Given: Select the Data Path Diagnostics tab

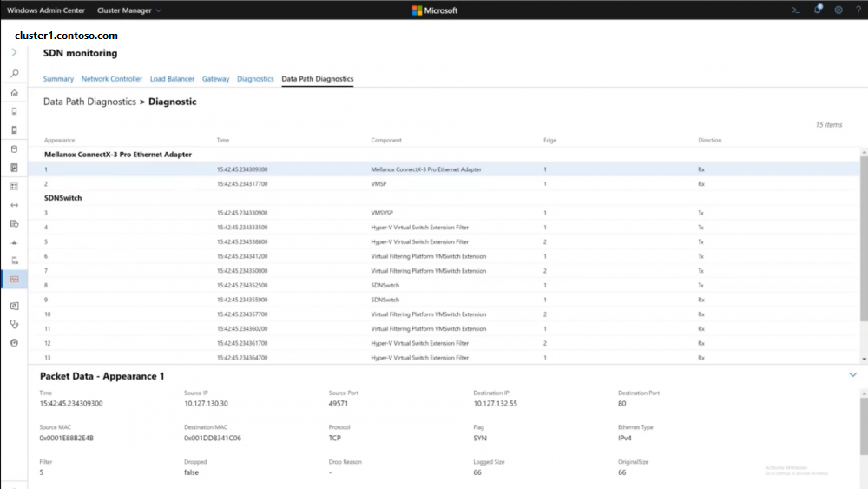Looking at the screenshot, I should [x=317, y=79].
